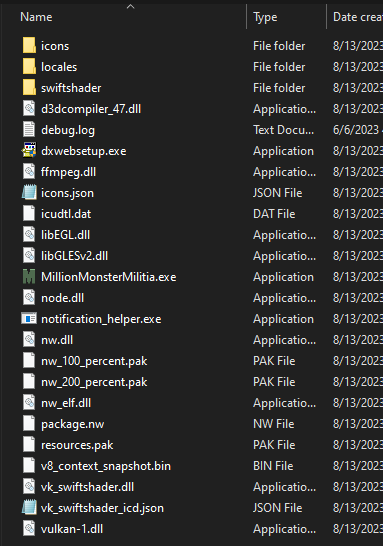The height and width of the screenshot is (546, 383).
Task: Sort files by the Type column header
Action: [265, 17]
